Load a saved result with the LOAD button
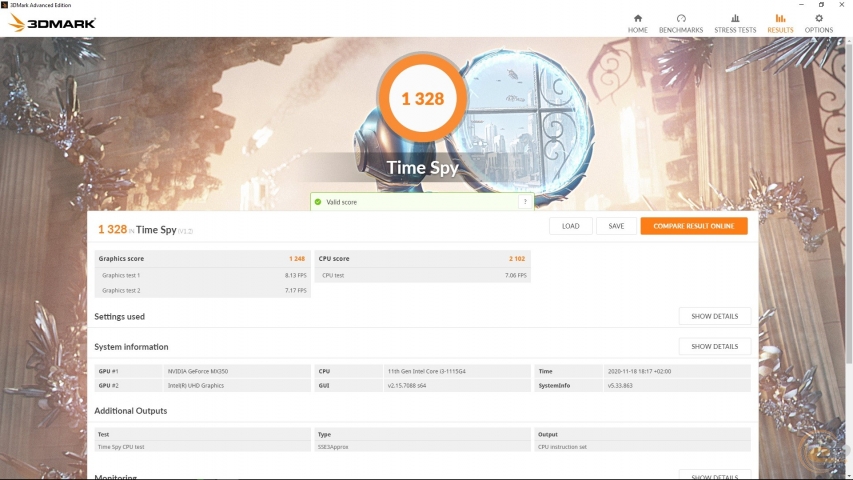Viewport: 853px width, 480px height. point(571,226)
